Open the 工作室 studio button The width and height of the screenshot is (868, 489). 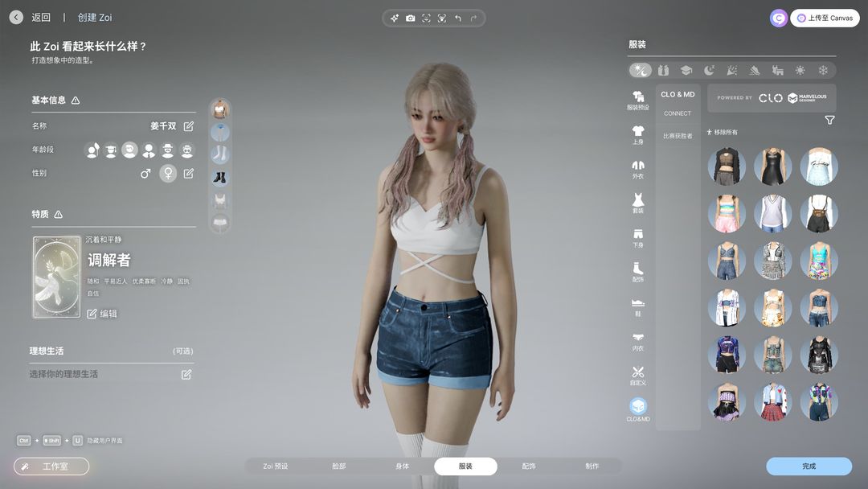click(51, 466)
